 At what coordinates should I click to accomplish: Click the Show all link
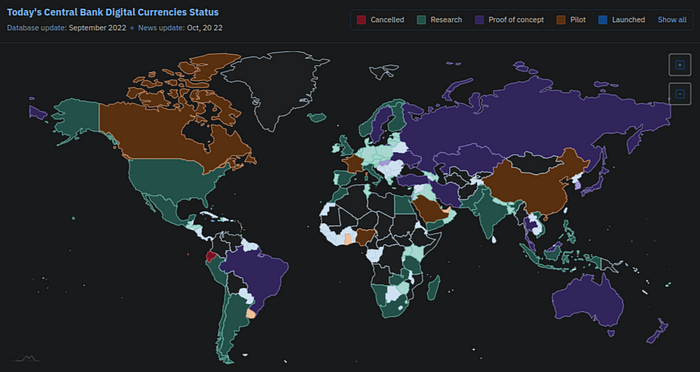(672, 20)
